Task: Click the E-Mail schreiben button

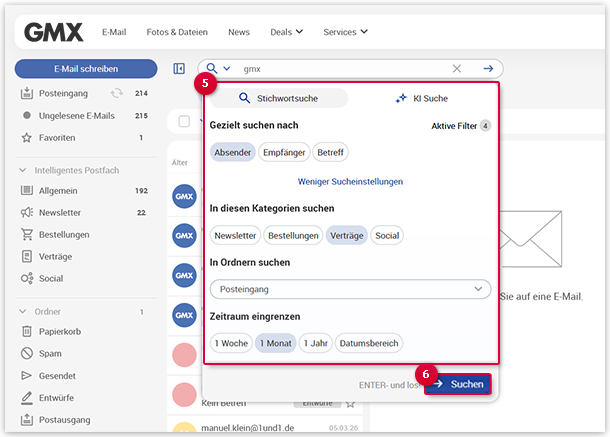Action: (86, 69)
